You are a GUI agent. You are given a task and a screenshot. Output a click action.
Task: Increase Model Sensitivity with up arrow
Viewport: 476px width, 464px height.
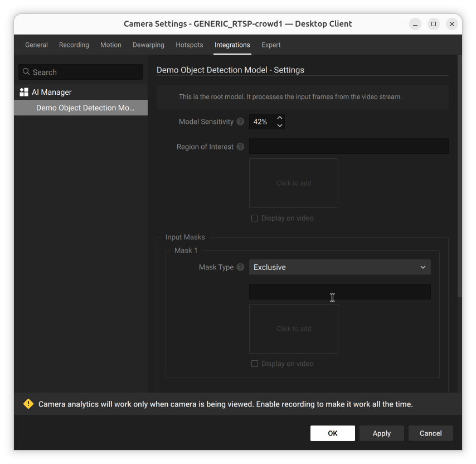[280, 118]
